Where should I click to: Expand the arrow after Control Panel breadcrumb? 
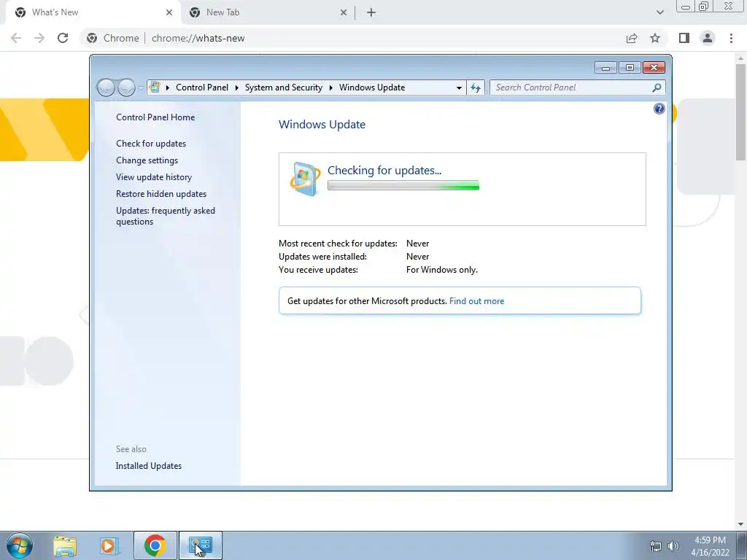pos(237,87)
